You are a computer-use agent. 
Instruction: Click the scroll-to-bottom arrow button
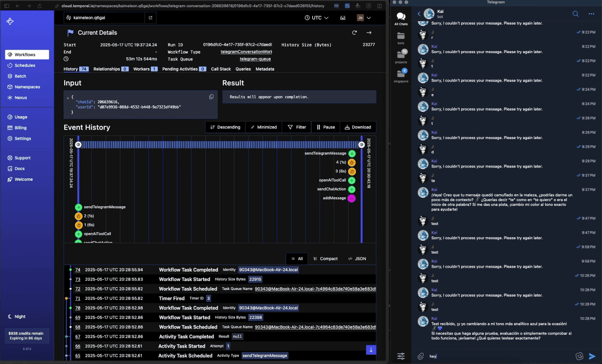click(371, 350)
